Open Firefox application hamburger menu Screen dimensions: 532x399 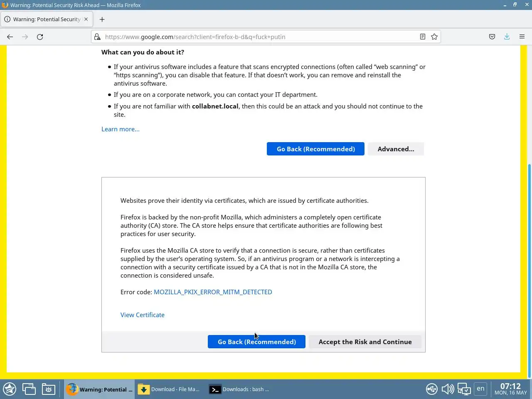(x=522, y=37)
